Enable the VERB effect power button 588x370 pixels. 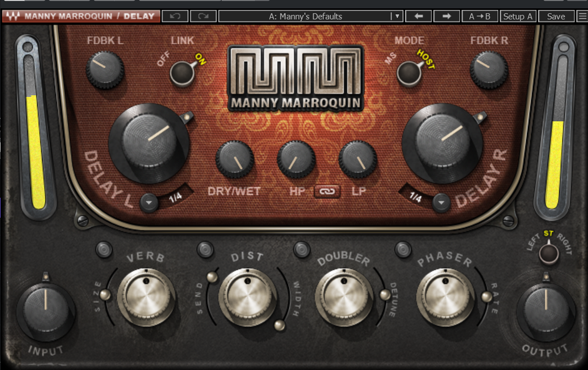pyautogui.click(x=104, y=249)
